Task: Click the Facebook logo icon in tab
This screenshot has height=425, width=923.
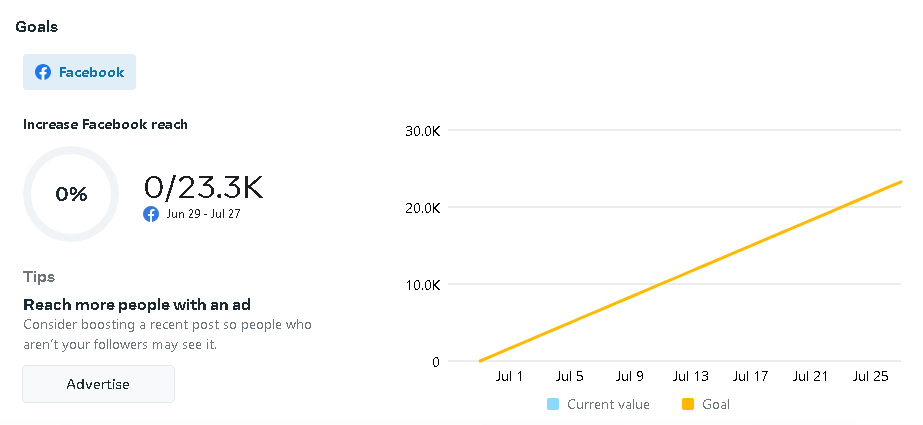Action: pyautogui.click(x=43, y=72)
